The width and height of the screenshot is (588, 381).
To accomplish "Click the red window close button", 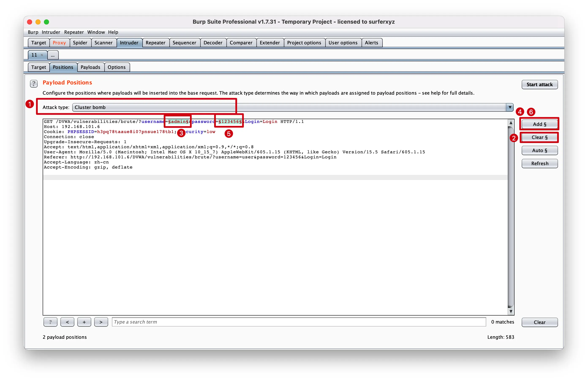I will pos(30,22).
